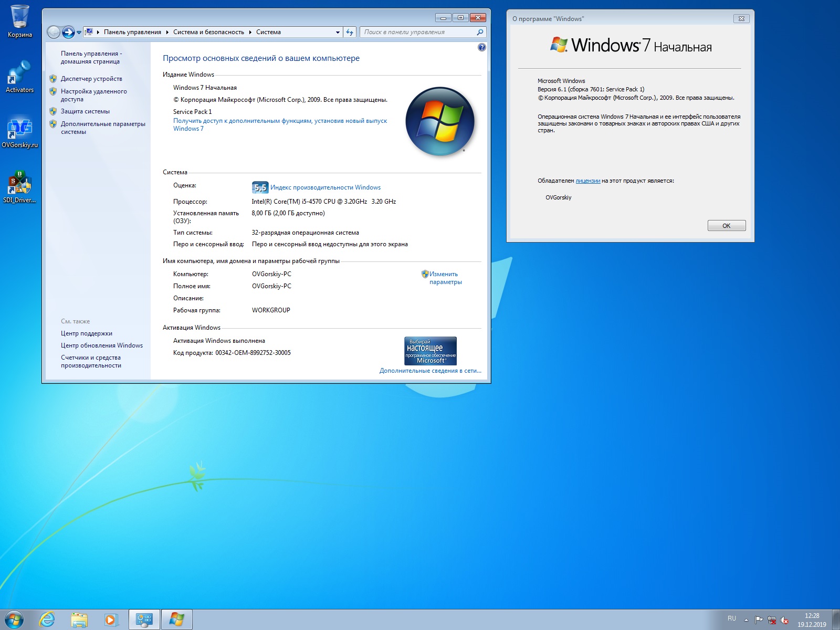Click shield icon beside Защита системы
The image size is (840, 630).
[x=53, y=111]
